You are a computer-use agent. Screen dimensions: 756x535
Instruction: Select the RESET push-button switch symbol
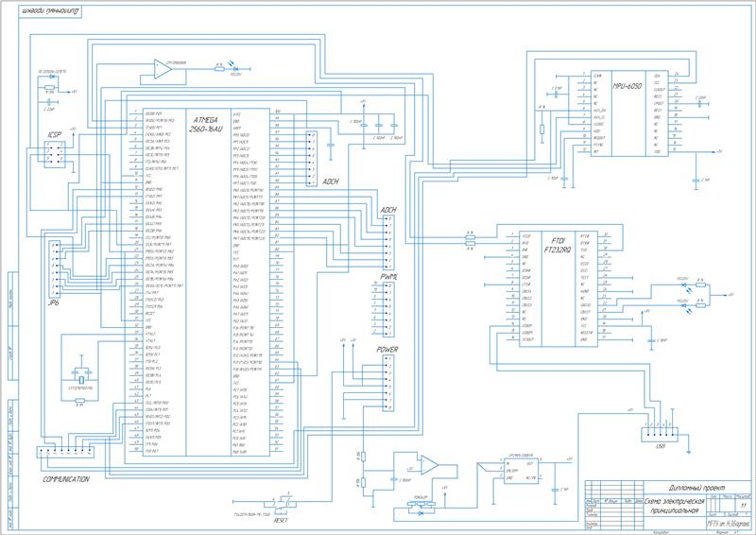(281, 502)
